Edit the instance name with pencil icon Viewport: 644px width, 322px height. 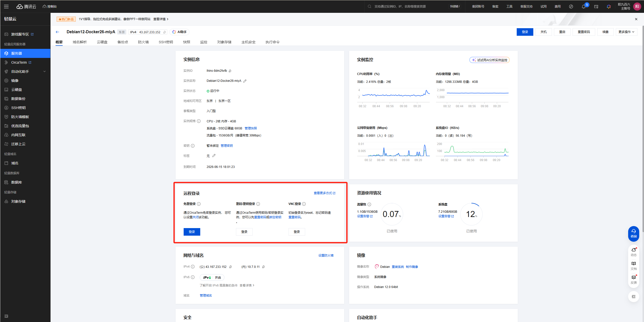click(x=245, y=81)
